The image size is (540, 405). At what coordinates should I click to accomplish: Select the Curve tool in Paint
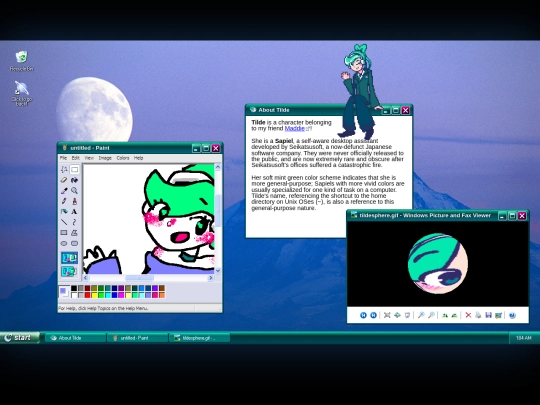click(x=74, y=222)
